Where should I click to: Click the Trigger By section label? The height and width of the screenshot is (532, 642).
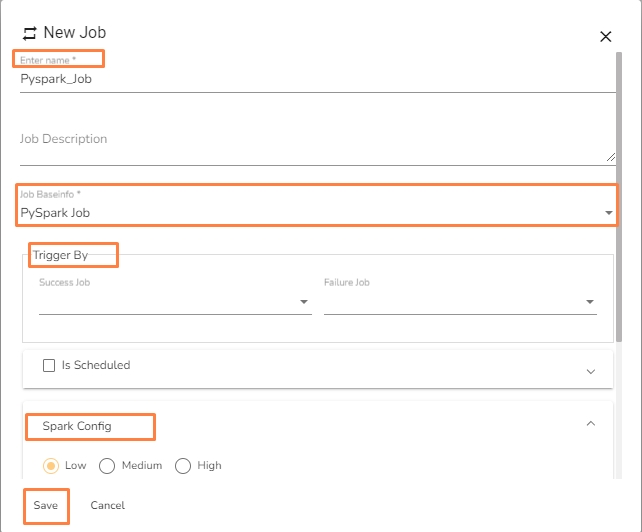(61, 255)
